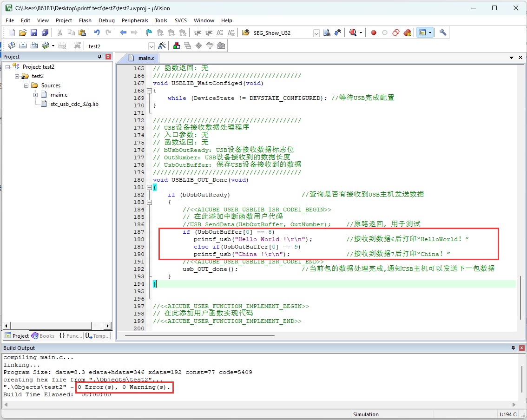Kill all breakpoints icon
Screen dimensions: 527x420
click(x=407, y=33)
